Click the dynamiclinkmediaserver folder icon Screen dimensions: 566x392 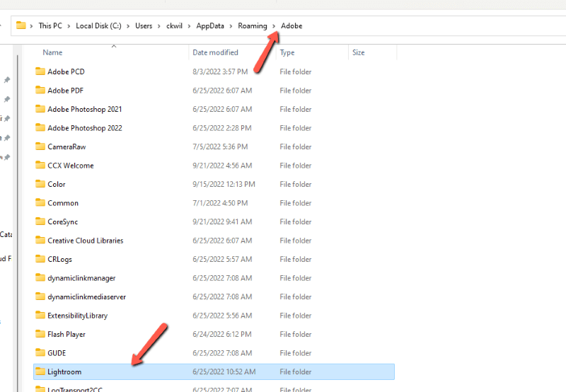tap(40, 296)
